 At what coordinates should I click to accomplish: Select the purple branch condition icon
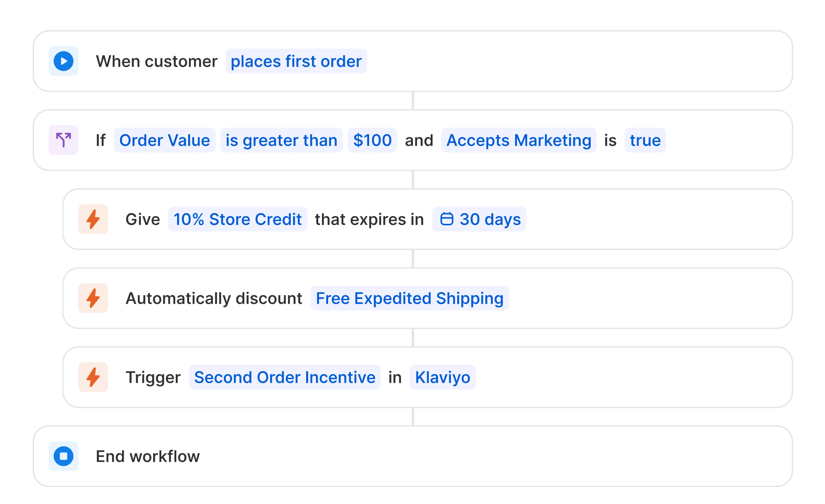63,140
